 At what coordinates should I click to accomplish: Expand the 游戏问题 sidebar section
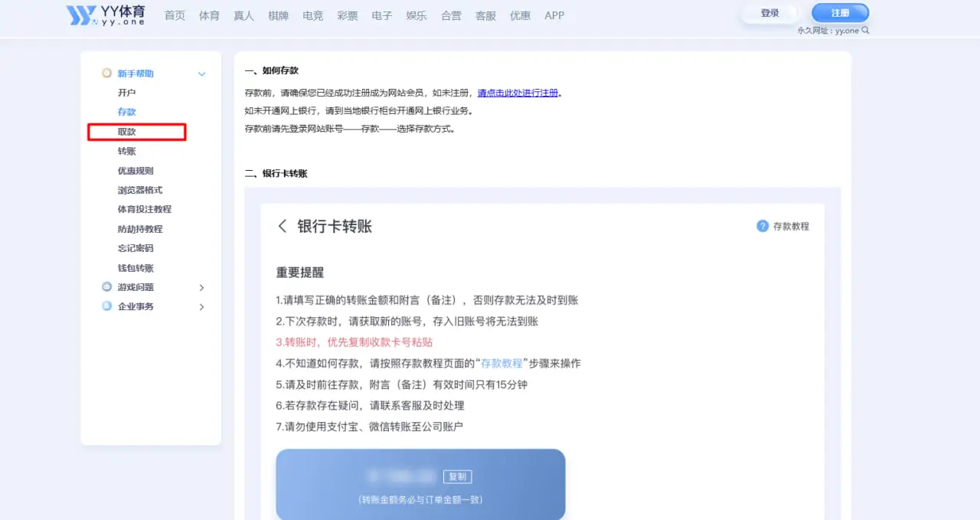click(x=201, y=286)
